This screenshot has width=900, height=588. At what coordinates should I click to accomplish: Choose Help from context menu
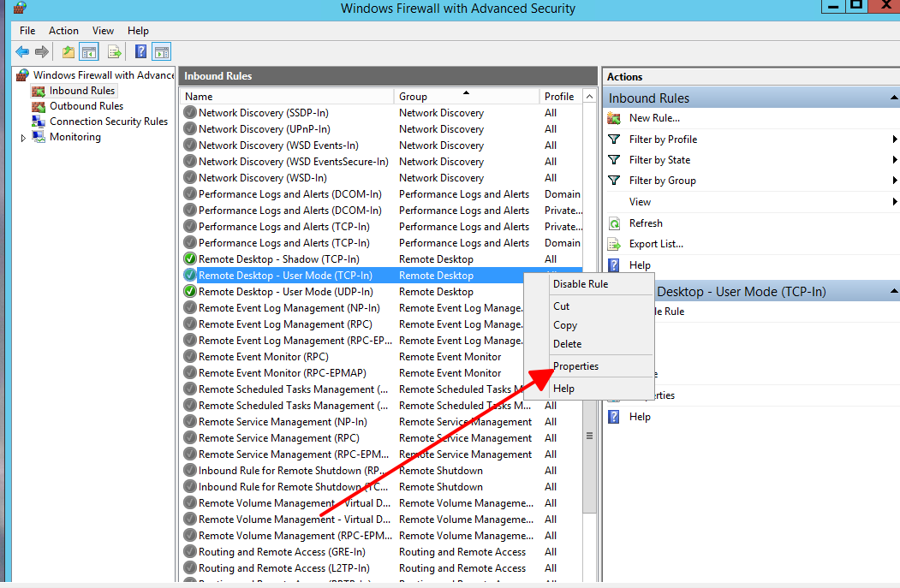coord(589,389)
